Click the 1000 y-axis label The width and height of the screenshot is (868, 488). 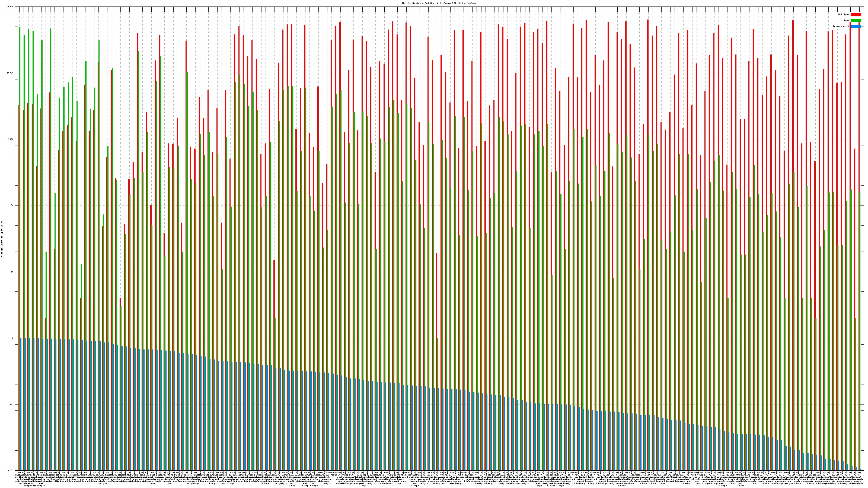click(x=11, y=139)
